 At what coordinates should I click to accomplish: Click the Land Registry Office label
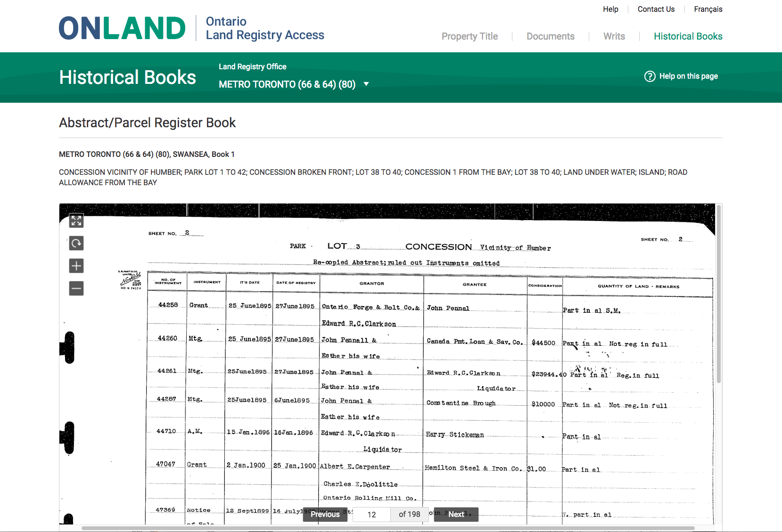[x=253, y=67]
